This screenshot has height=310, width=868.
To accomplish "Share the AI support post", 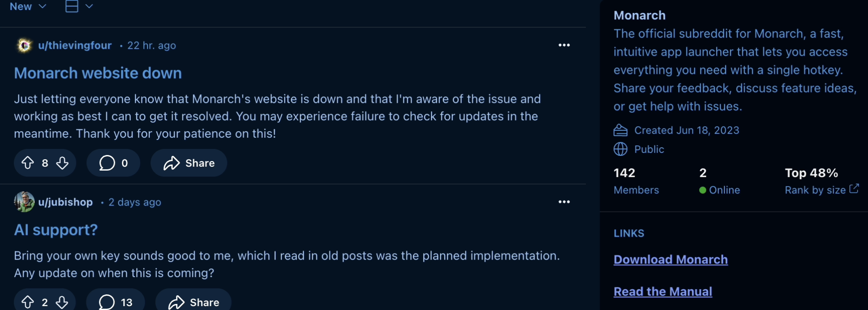I will pyautogui.click(x=194, y=302).
